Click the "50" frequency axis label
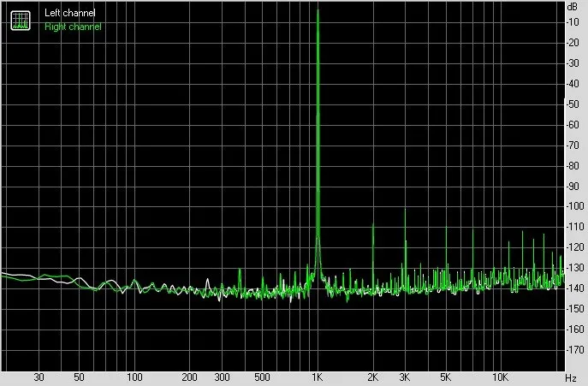Screen dimensions: 588x386 (79, 377)
